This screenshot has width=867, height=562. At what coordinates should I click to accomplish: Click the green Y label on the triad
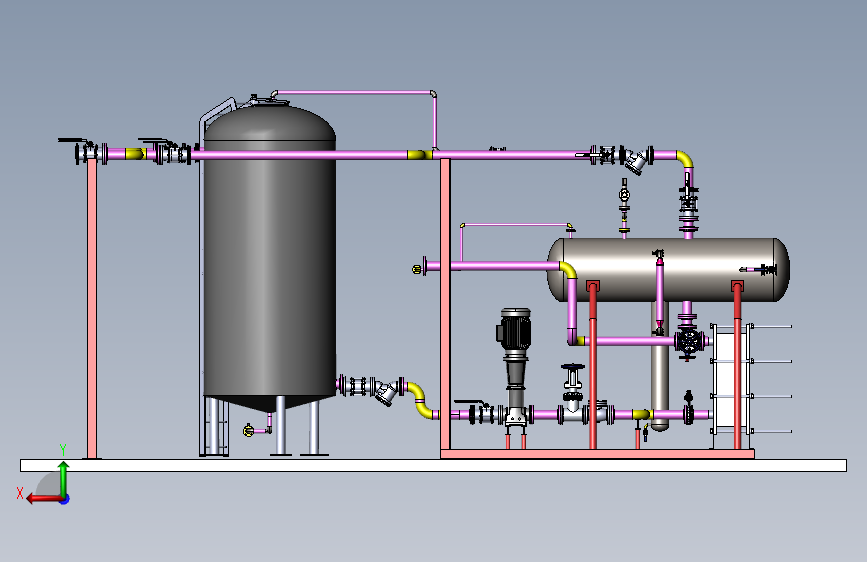63,450
